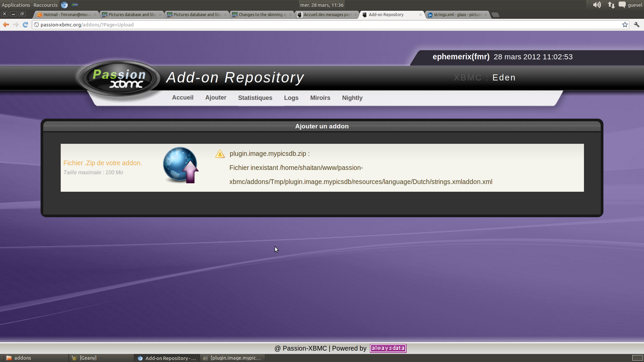The width and height of the screenshot is (644, 362).
Task: Open the Nightly page link
Action: pos(352,98)
